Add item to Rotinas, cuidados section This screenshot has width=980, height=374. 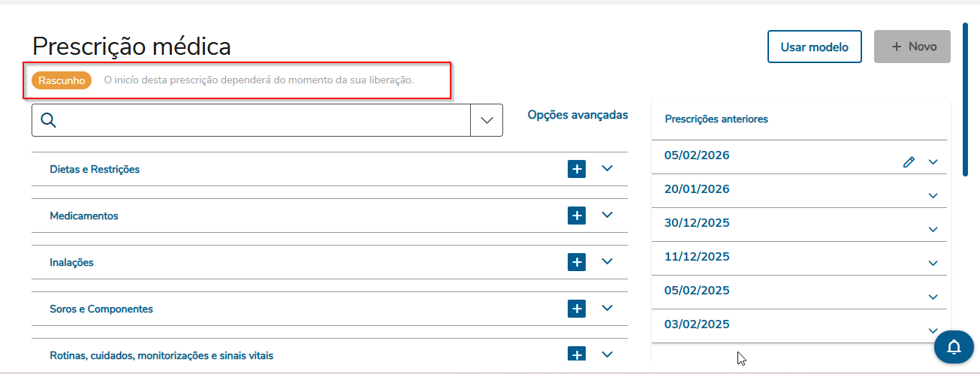pyautogui.click(x=577, y=354)
